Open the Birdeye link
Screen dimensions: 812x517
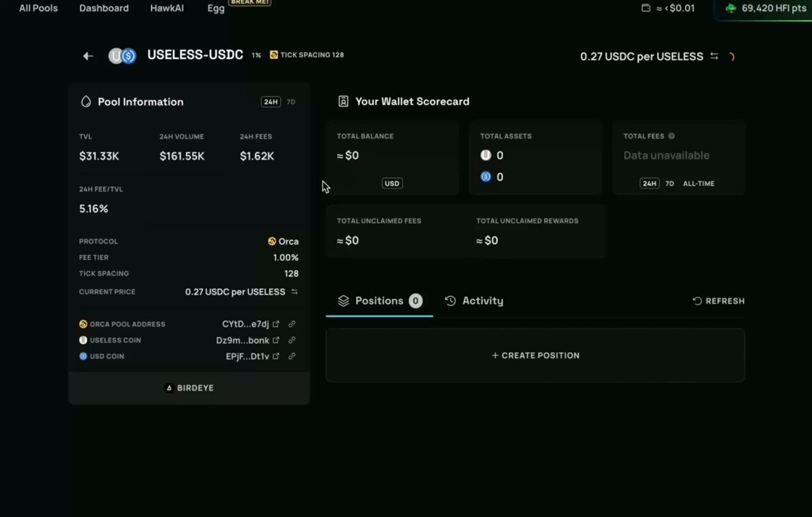pos(189,388)
